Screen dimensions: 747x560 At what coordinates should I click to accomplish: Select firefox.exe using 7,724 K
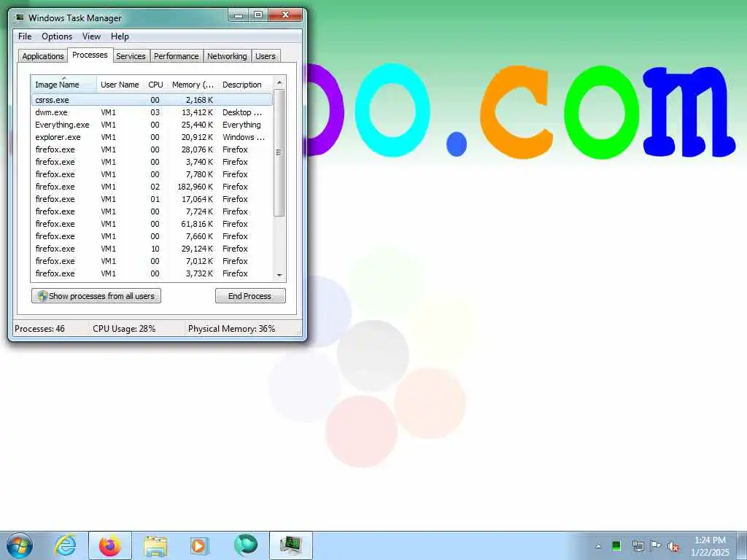click(x=152, y=211)
